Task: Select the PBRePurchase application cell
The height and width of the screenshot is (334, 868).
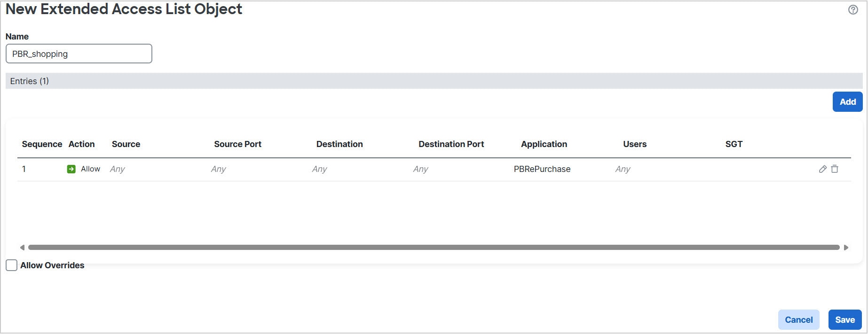Action: pyautogui.click(x=542, y=169)
